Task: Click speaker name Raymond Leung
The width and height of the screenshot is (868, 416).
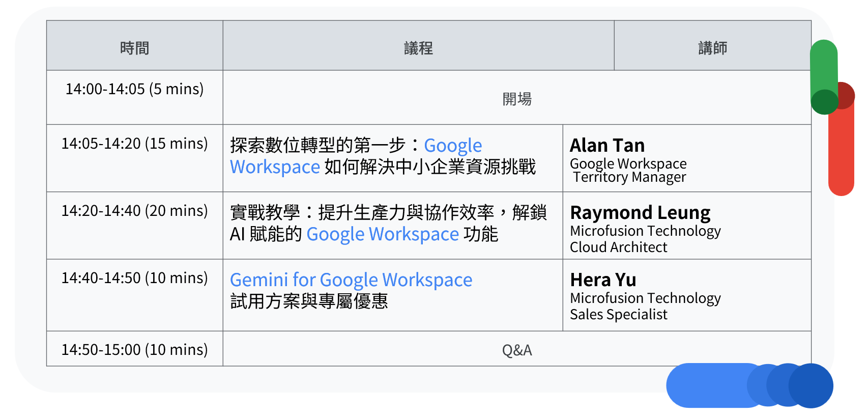Action: click(640, 213)
